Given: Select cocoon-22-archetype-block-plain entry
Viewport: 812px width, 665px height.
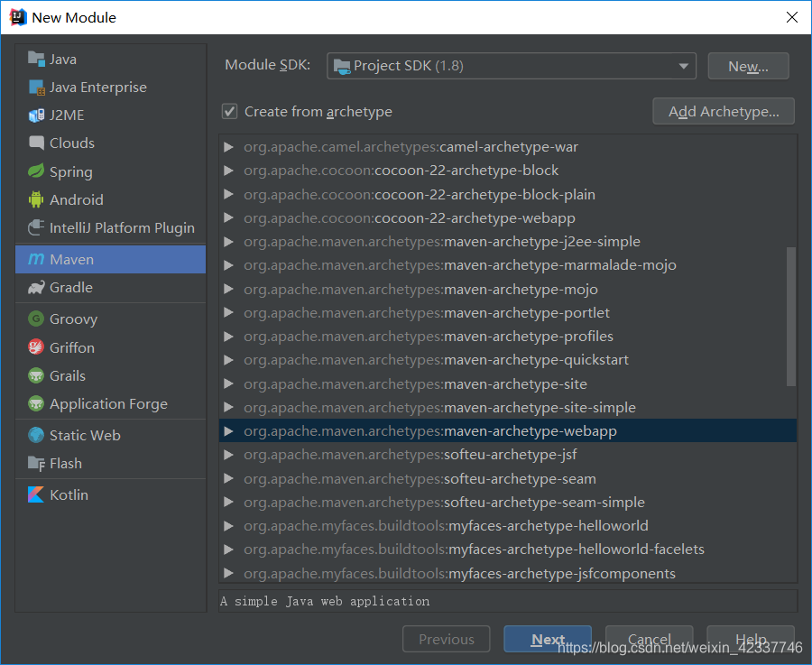Looking at the screenshot, I should [507, 194].
